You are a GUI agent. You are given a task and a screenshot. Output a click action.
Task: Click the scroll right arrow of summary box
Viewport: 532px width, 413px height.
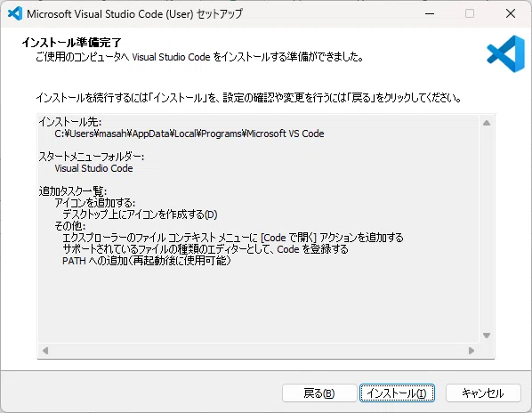point(472,350)
